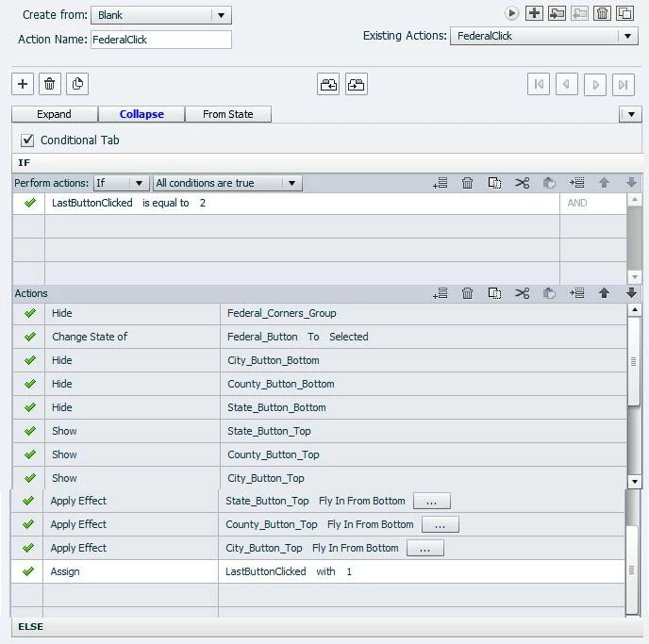Click the Action Name input field
649x644 pixels.
coord(161,40)
